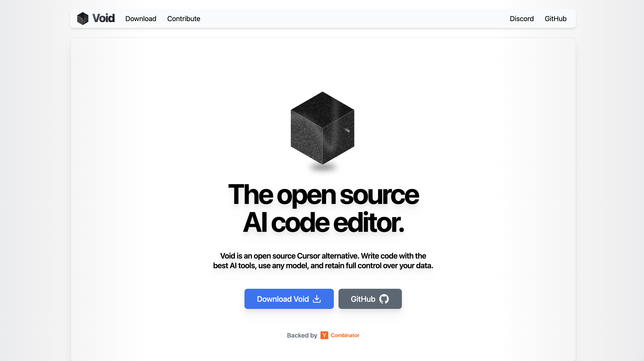Image resolution: width=644 pixels, height=361 pixels.
Task: Open the Download page from navbar
Action: click(141, 18)
